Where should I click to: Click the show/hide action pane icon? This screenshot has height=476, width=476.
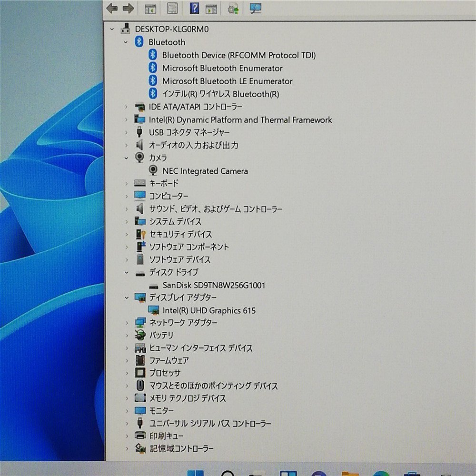click(211, 9)
